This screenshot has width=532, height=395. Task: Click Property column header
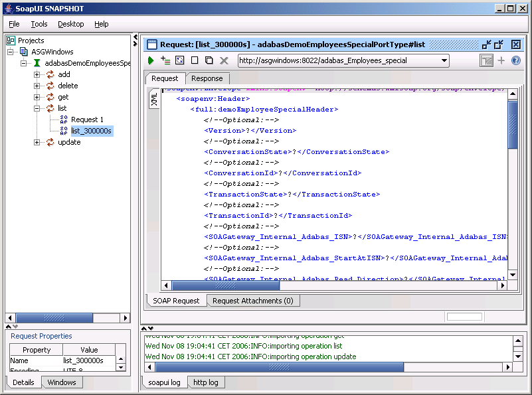click(x=37, y=350)
